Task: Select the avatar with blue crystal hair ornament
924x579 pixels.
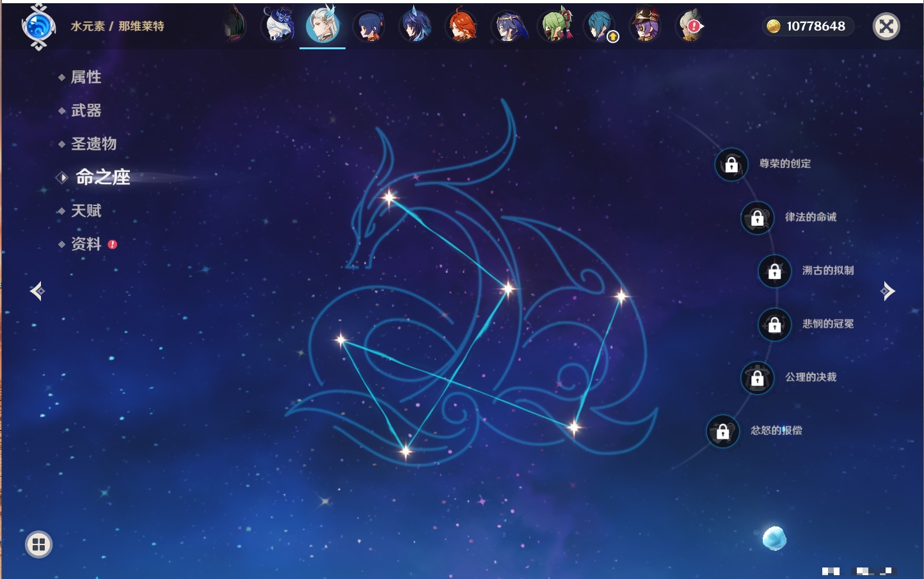Action: point(415,26)
